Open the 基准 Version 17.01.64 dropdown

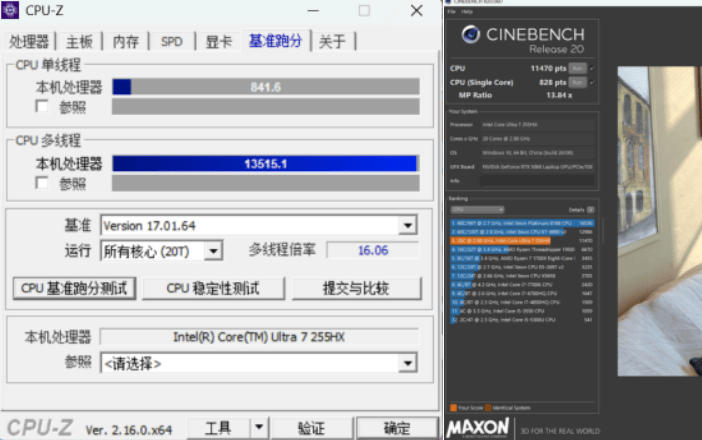[x=407, y=225]
